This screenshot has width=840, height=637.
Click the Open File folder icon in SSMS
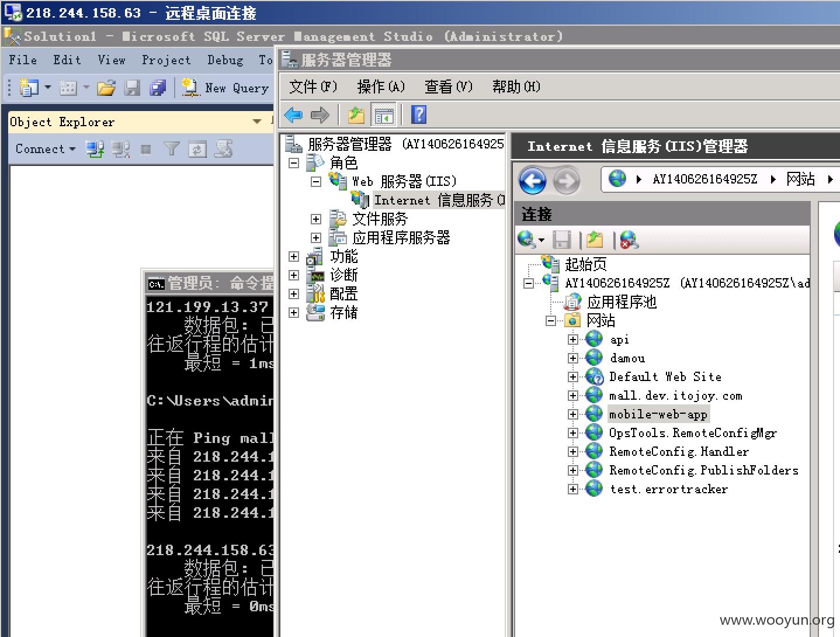pos(106,88)
